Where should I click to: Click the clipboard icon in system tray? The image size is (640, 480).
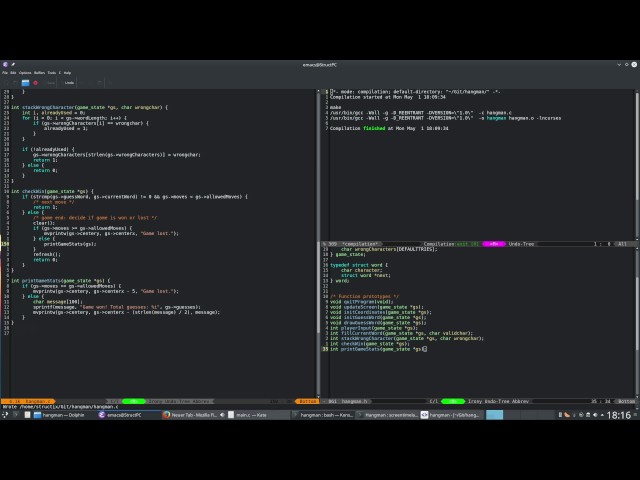[588, 415]
